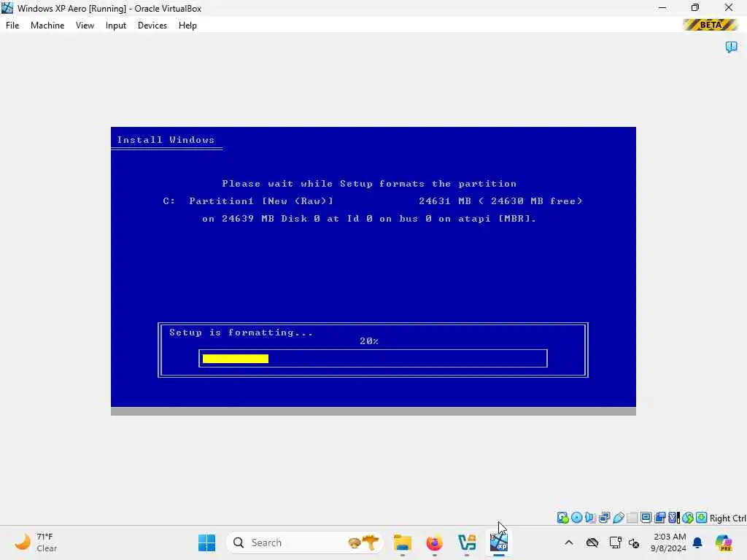The image size is (747, 560).
Task: Click the "Install Windows" heading
Action: (x=166, y=140)
